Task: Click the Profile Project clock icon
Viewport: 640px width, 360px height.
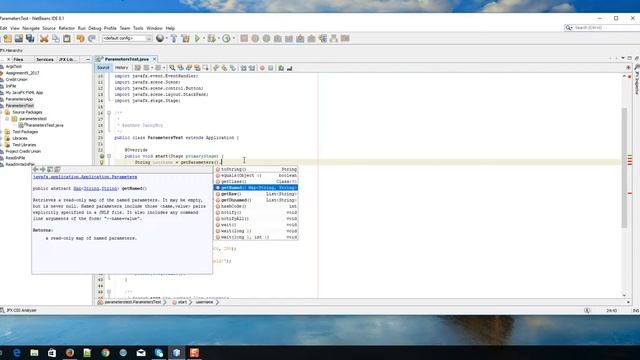Action: click(226, 38)
